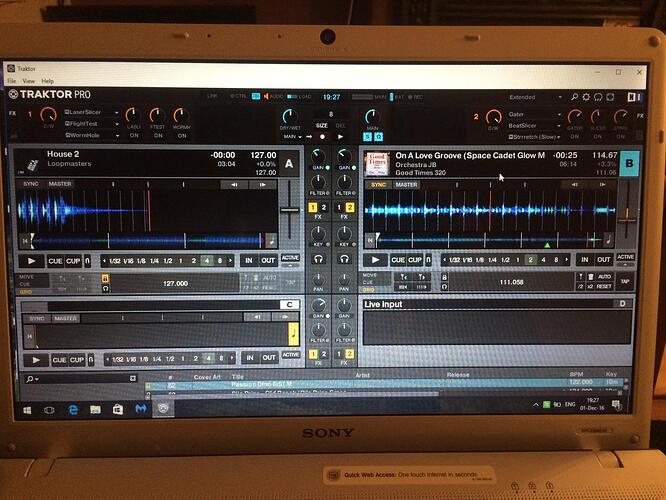Image resolution: width=666 pixels, height=500 pixels.
Task: Click the beatgrid lock icon on deck A
Action: [105, 279]
